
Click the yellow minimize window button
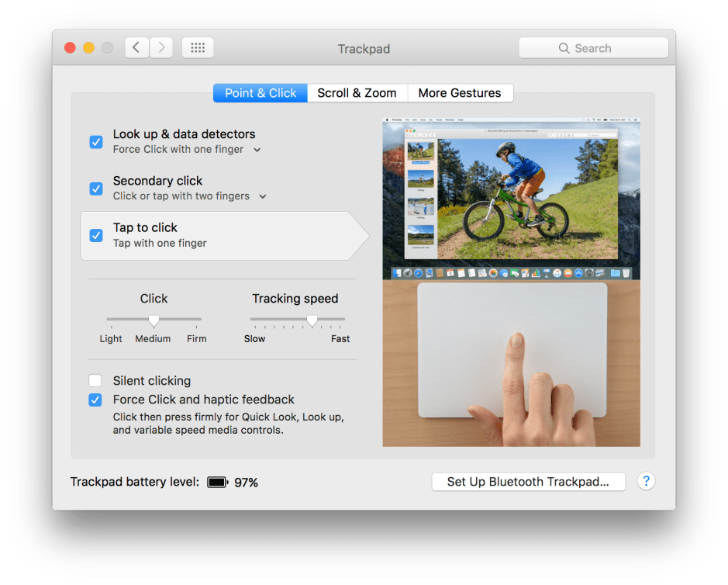[x=88, y=48]
